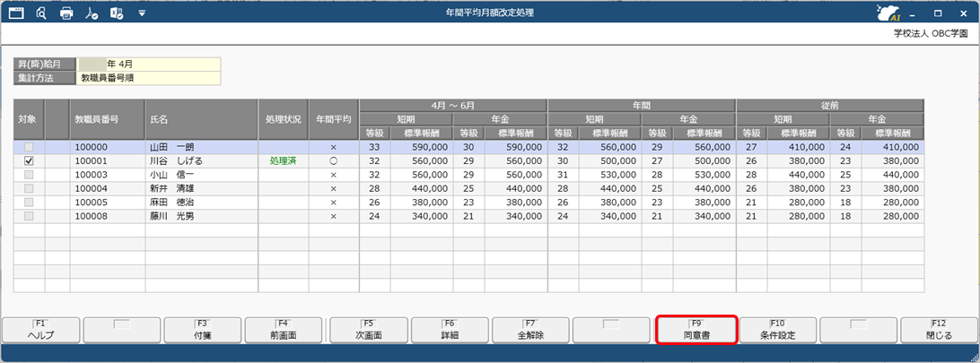The width and height of the screenshot is (980, 363).
Task: Click the name 藤川 光男
Action: [172, 216]
